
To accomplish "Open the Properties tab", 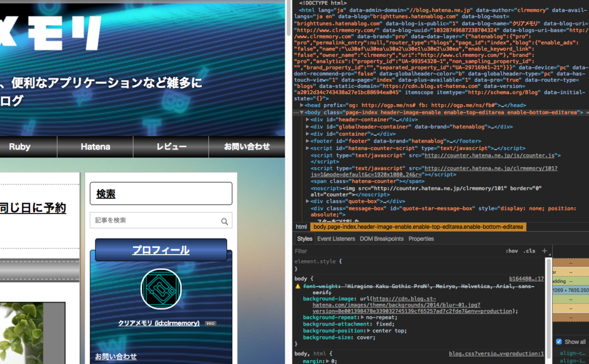I will pos(420,239).
